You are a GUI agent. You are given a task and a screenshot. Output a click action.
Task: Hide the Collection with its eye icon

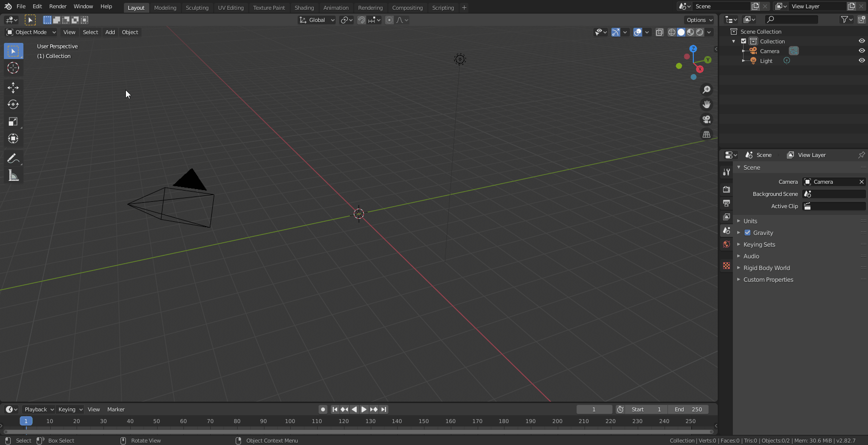point(862,41)
